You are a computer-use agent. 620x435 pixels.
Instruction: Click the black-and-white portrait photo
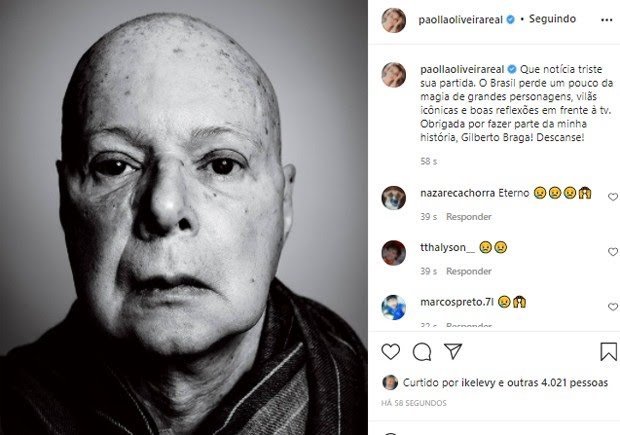pos(183,218)
